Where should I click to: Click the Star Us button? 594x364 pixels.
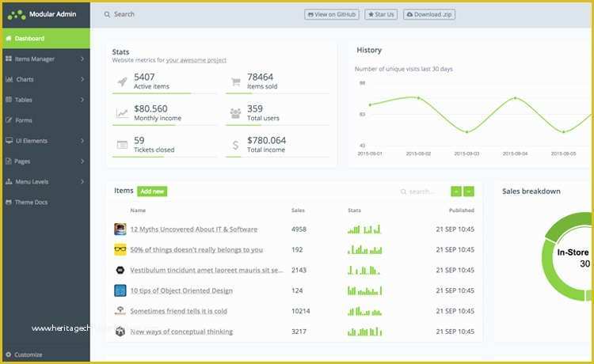tap(381, 14)
